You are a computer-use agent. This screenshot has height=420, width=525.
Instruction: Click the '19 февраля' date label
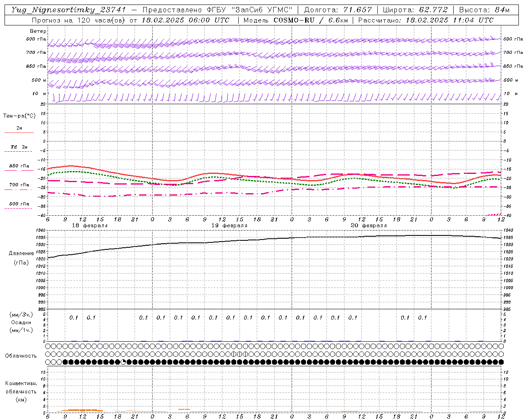(x=229, y=226)
